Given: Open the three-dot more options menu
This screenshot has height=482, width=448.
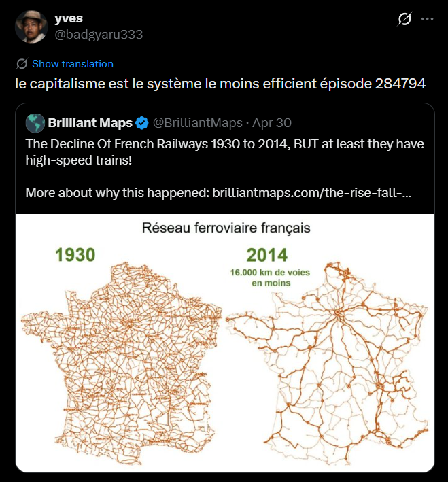Looking at the screenshot, I should pyautogui.click(x=427, y=19).
